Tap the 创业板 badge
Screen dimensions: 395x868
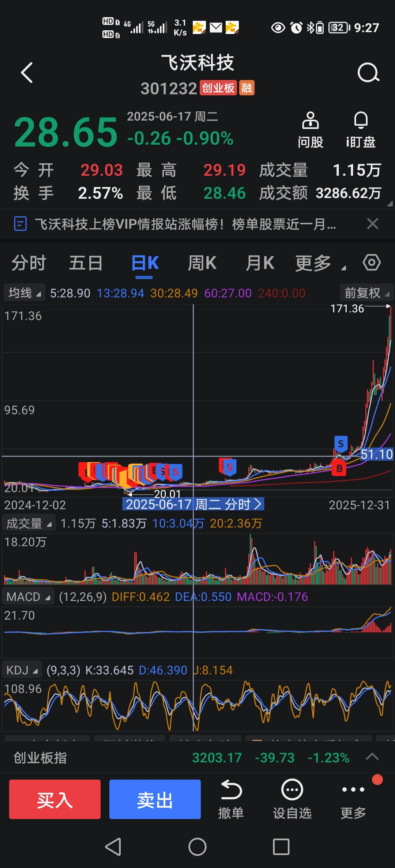(218, 88)
